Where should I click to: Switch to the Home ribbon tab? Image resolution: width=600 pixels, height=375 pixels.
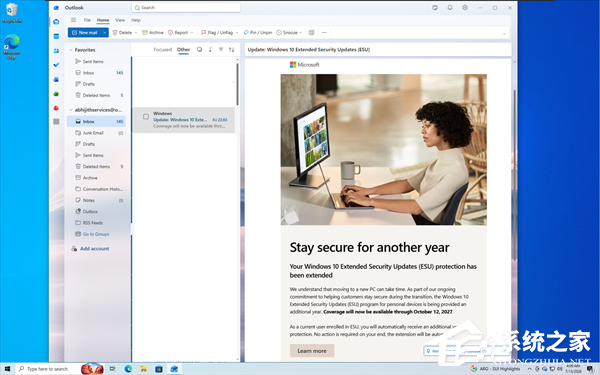tap(103, 20)
